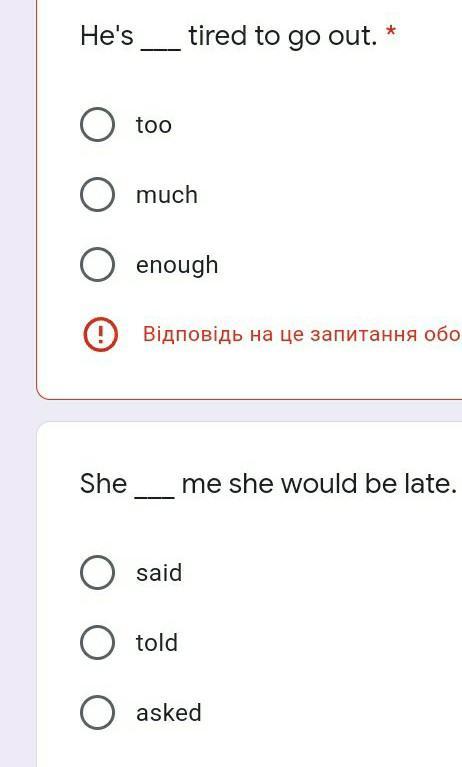This screenshot has width=462, height=767.
Task: Click the "He's ___ tired to go out." question
Action: point(229,37)
